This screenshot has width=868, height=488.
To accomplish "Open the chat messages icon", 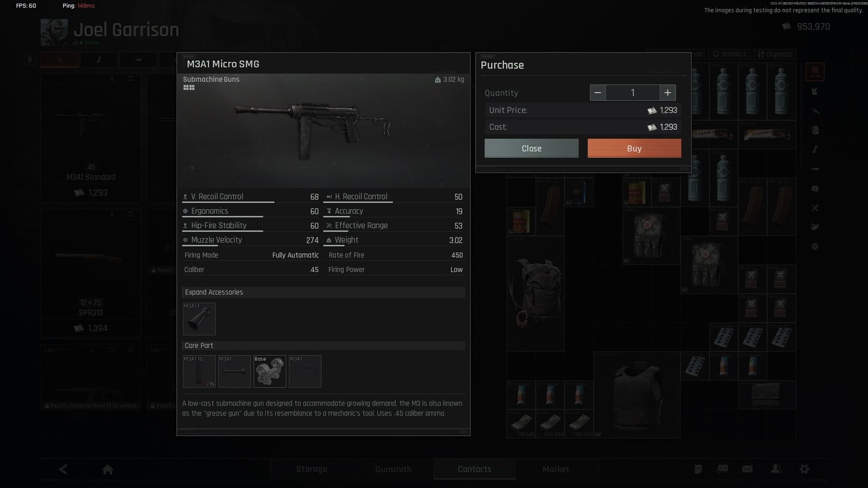I will 723,469.
